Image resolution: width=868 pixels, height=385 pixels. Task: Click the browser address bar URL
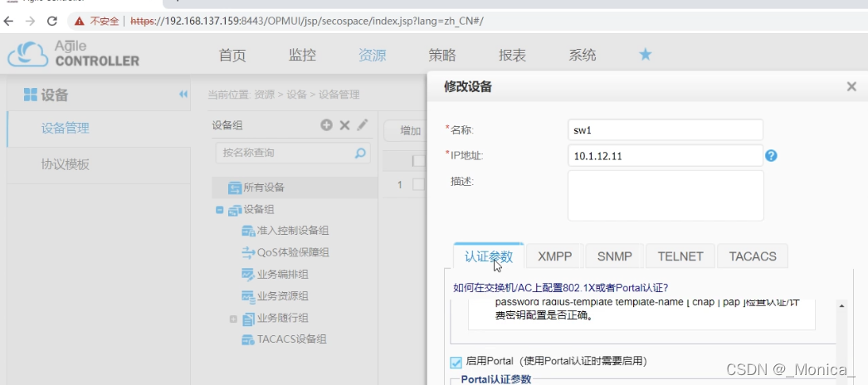click(307, 22)
